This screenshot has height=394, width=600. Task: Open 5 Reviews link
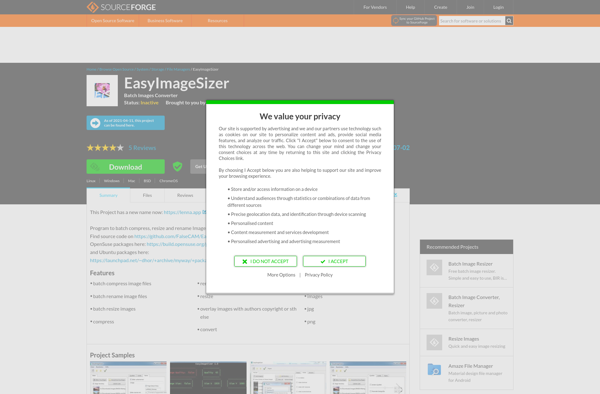(x=142, y=148)
